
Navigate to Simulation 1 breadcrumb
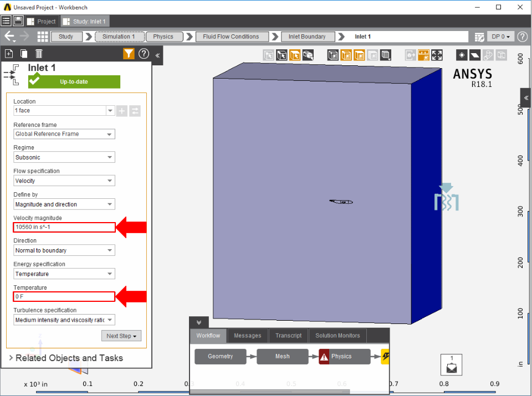pyautogui.click(x=119, y=37)
